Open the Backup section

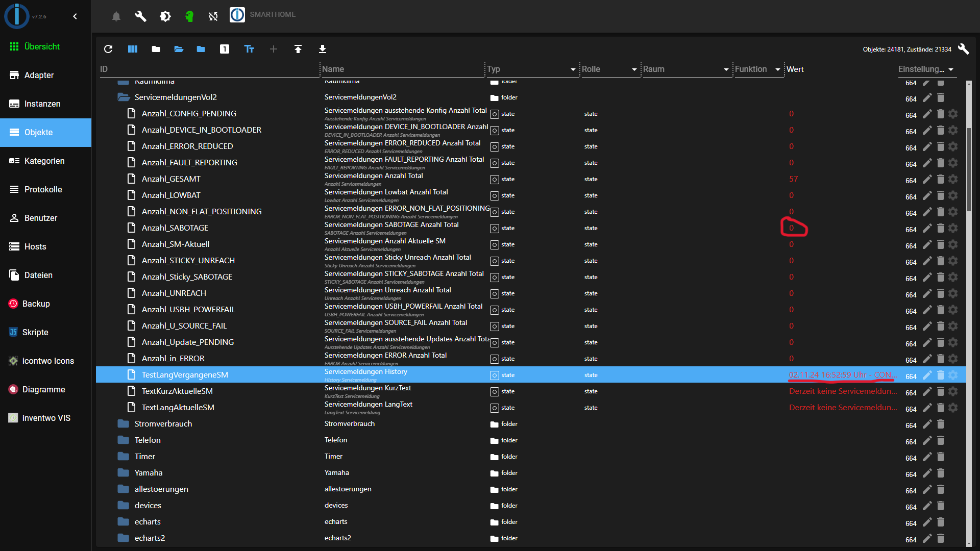pyautogui.click(x=45, y=304)
